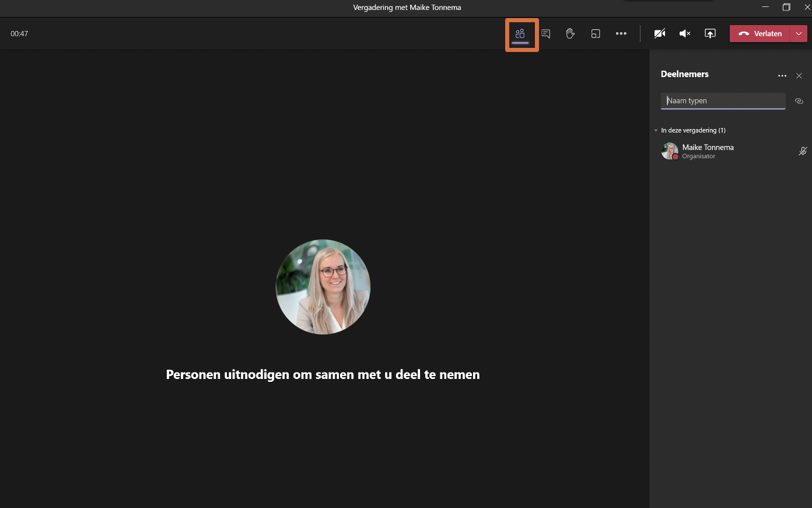Image resolution: width=812 pixels, height=508 pixels.
Task: Click window title Vergadering met Maike Tonnema
Action: pos(407,8)
